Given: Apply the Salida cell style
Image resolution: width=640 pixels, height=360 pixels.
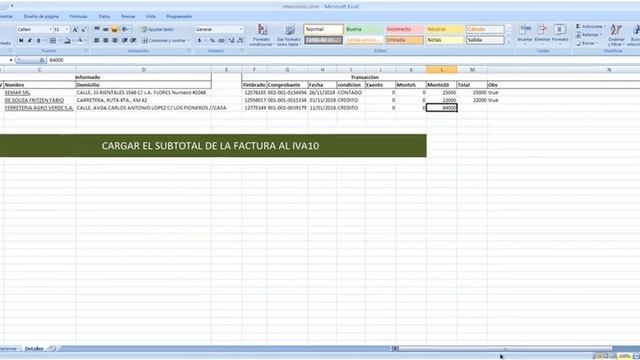Looking at the screenshot, I should point(485,40).
